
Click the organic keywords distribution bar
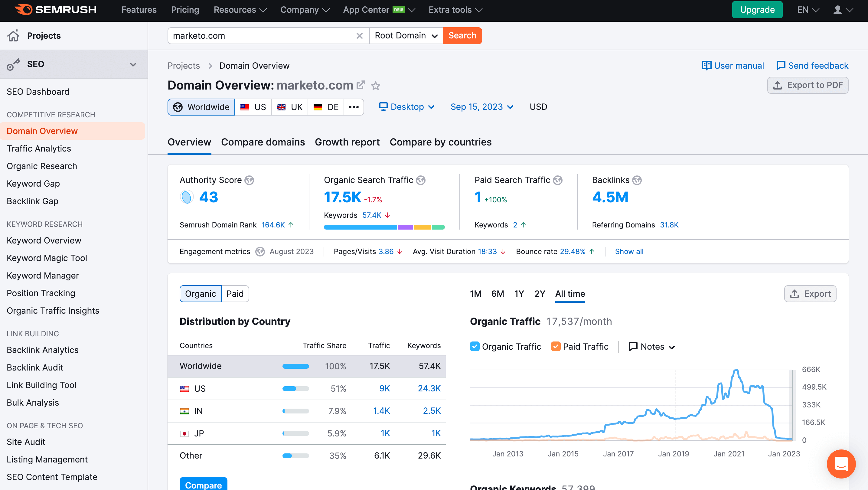[x=384, y=227]
